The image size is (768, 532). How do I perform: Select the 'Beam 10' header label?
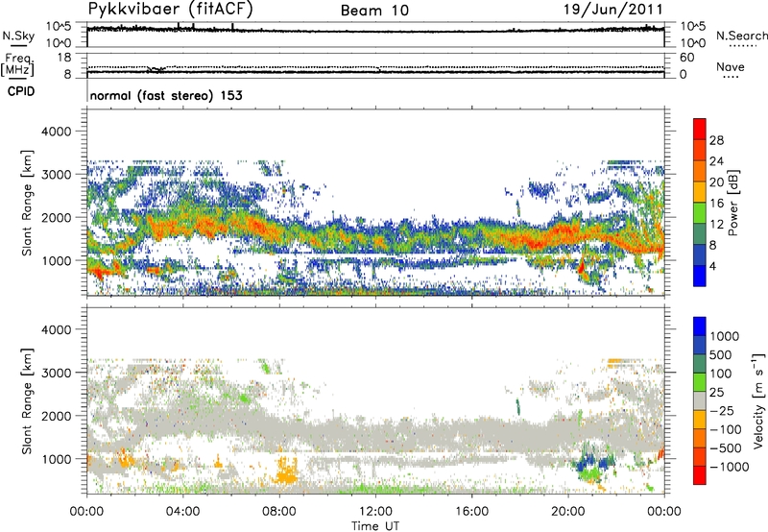tap(374, 11)
